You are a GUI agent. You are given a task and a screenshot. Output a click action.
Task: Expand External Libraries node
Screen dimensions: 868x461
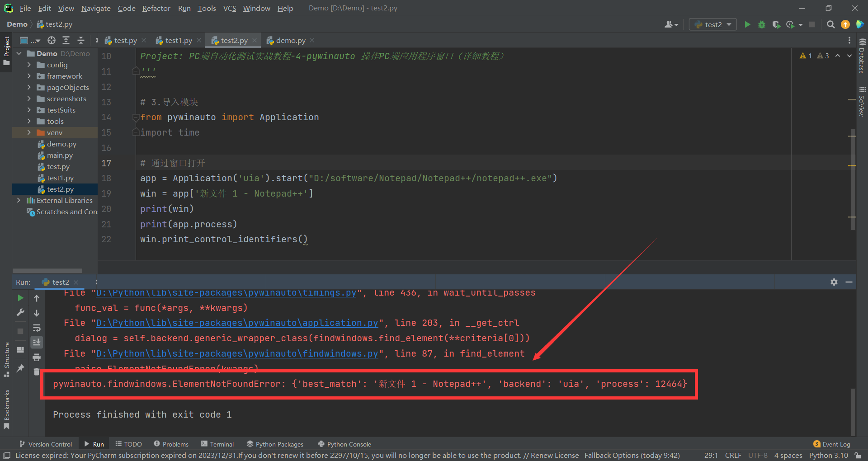coord(19,200)
